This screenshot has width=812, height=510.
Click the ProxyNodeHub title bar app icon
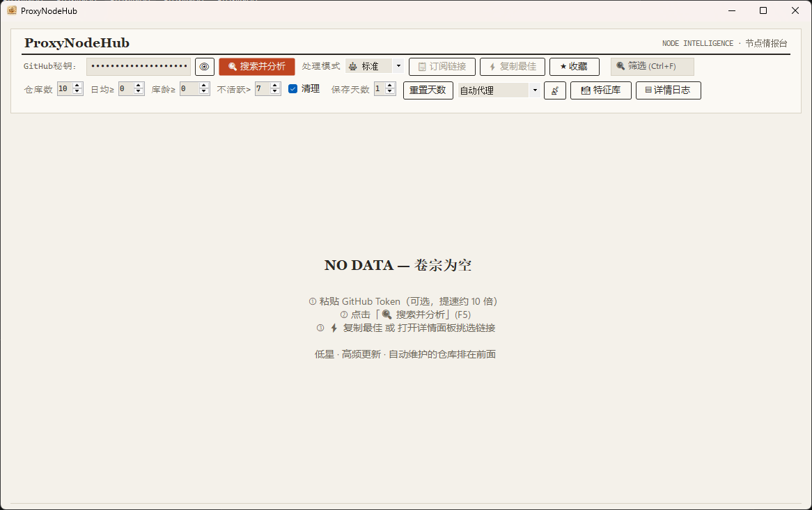pos(11,10)
